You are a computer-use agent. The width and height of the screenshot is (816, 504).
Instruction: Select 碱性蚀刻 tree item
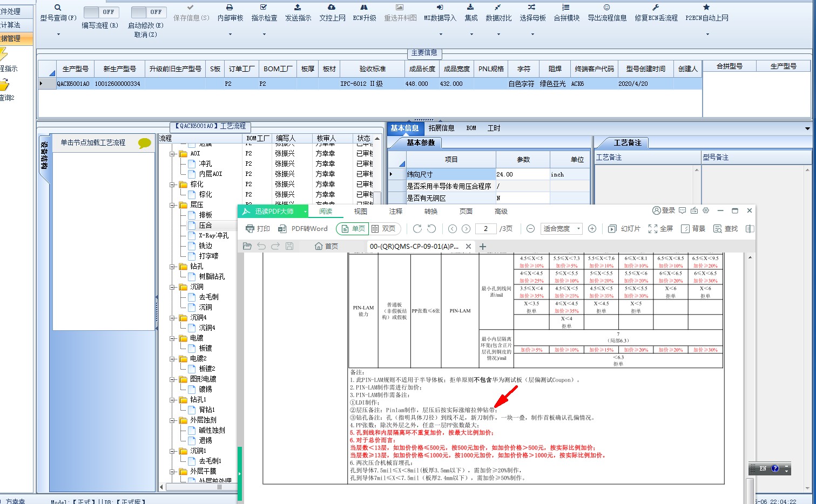point(212,430)
